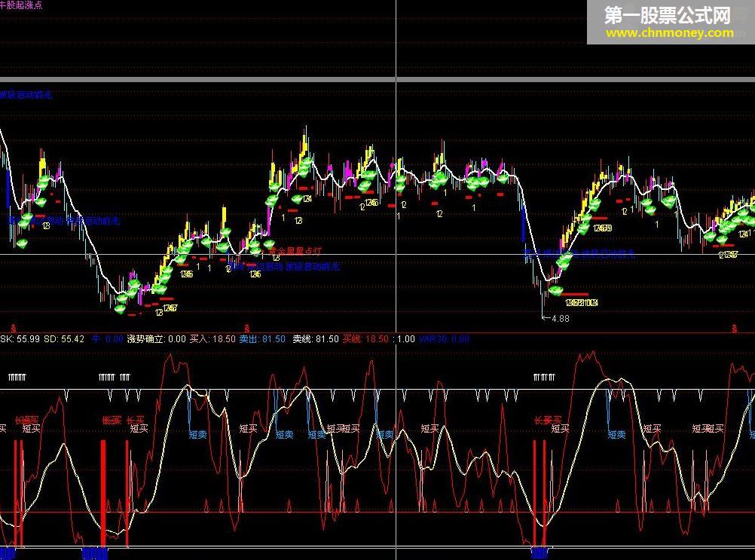Click the SK: 55.99 indicator readout

point(20,339)
